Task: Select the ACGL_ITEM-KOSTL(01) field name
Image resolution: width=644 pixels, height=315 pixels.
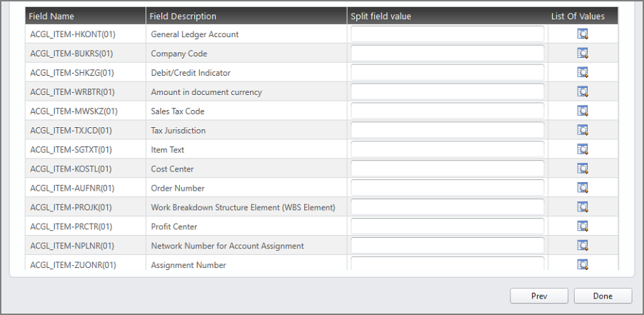Action: (71, 169)
